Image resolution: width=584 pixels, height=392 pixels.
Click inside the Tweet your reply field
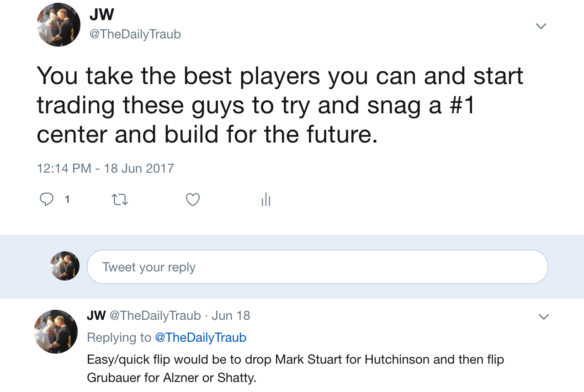[317, 267]
